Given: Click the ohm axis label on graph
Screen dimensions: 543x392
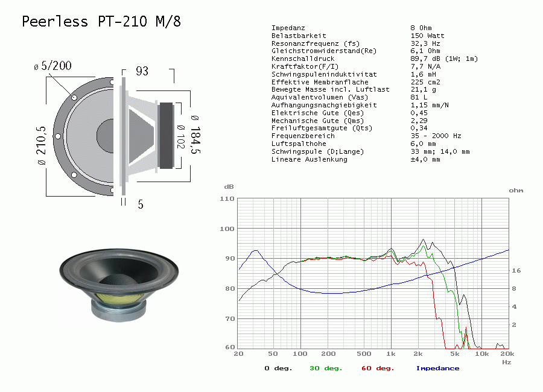Looking at the screenshot, I should (x=516, y=191).
